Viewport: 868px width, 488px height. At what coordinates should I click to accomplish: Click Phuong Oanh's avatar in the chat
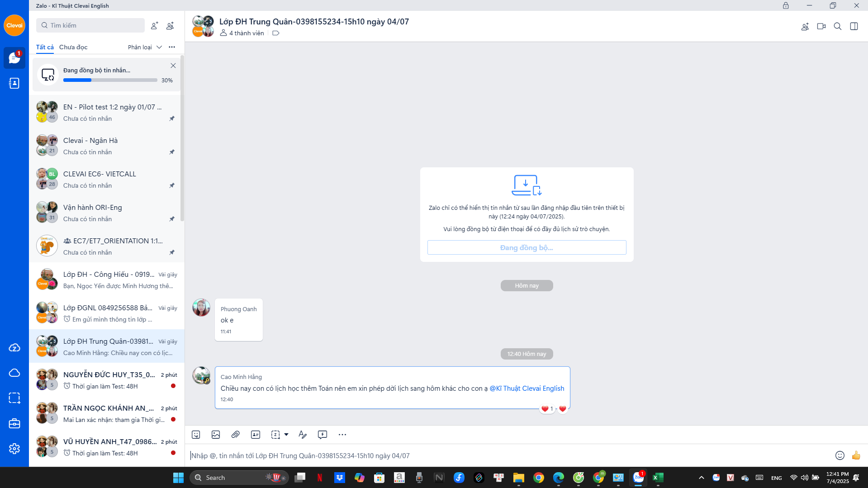(201, 308)
